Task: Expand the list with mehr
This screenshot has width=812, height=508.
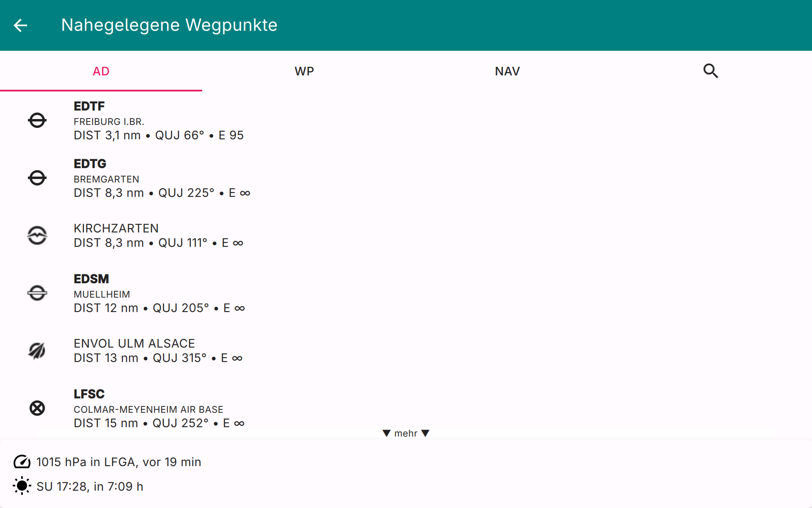Action: (x=406, y=433)
